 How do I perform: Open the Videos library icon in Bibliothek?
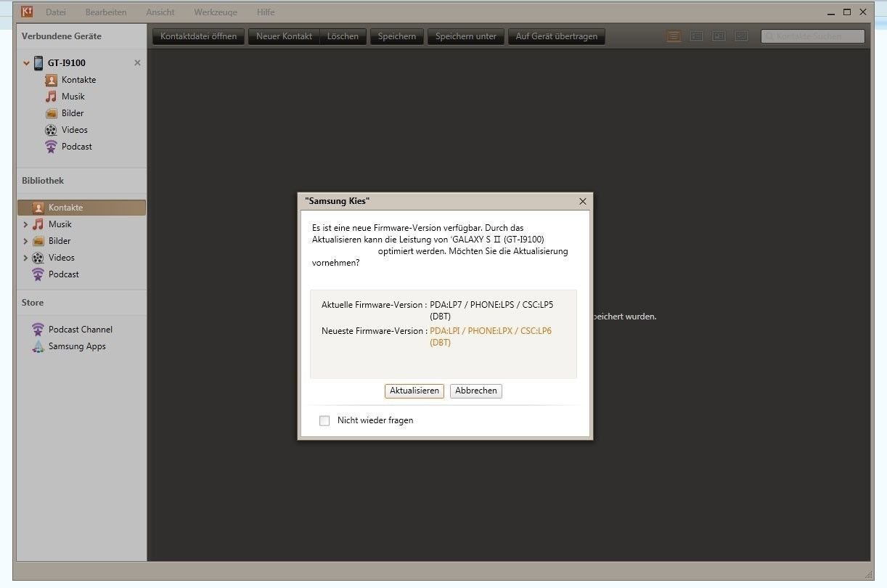point(38,258)
